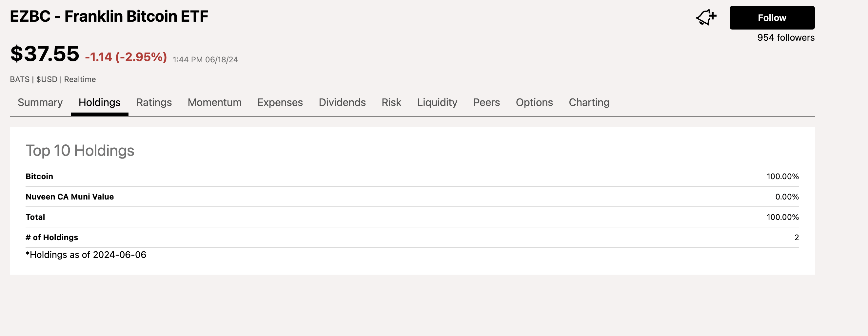Click the Top 10 Holdings heading
The image size is (868, 336).
pyautogui.click(x=80, y=151)
